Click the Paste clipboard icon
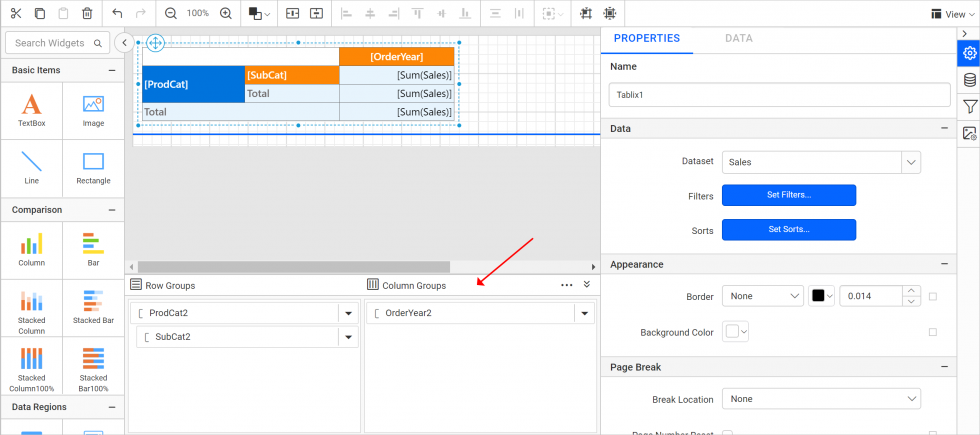 63,13
